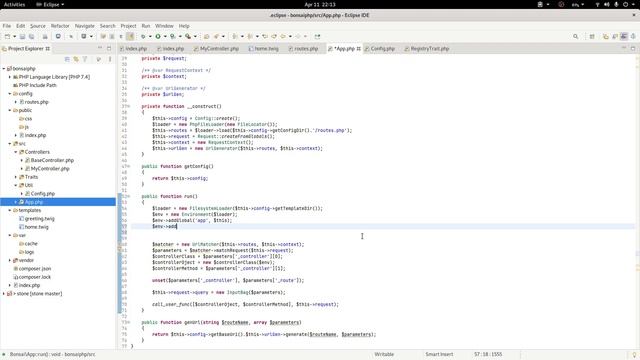Open the Source menu

(38, 26)
